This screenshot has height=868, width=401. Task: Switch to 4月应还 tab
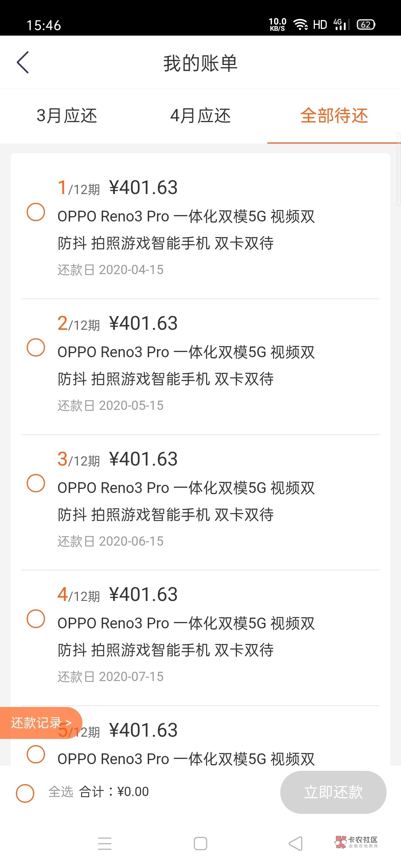coord(200,116)
